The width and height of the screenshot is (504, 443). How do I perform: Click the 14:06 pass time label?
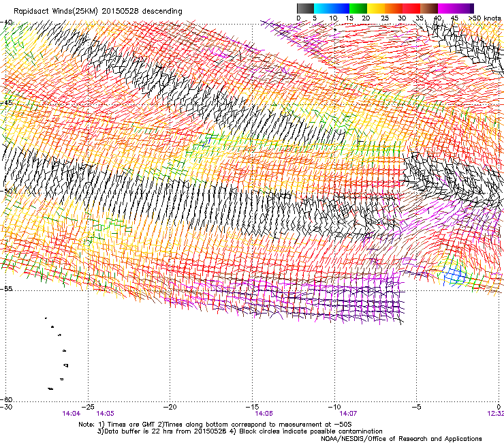[264, 414]
